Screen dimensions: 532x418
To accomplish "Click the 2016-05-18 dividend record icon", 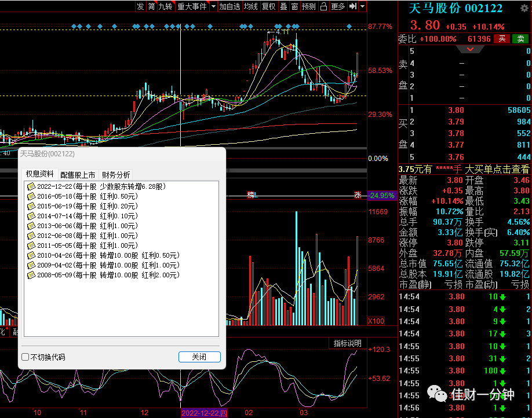I will click(x=31, y=196).
